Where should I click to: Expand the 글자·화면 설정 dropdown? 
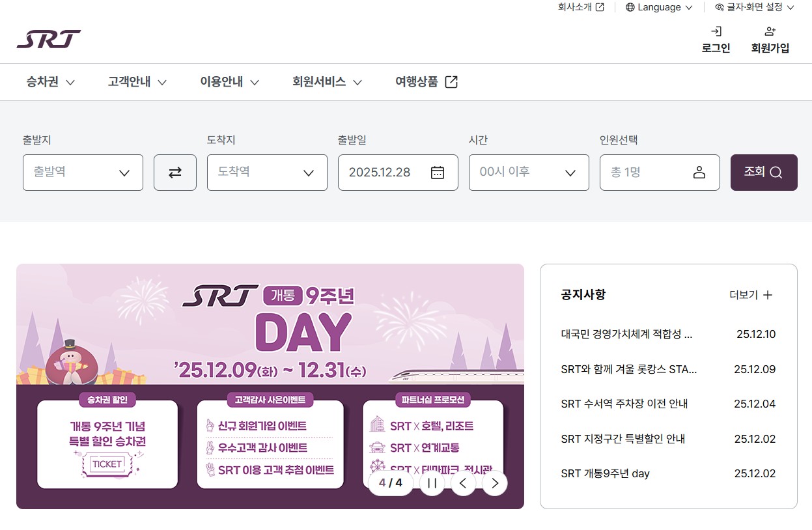[x=754, y=7]
